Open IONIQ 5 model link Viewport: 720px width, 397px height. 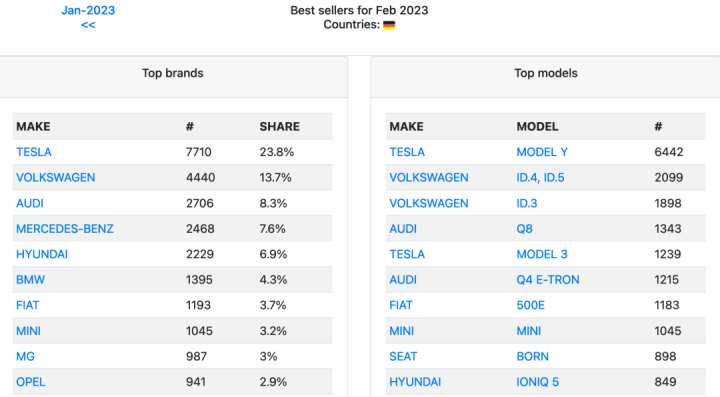[x=538, y=382]
